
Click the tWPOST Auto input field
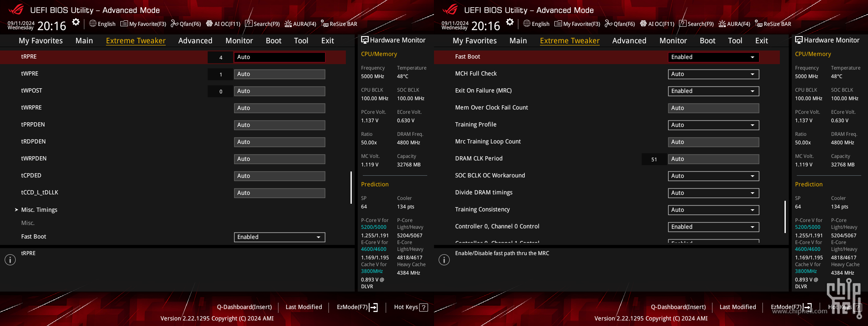coord(280,91)
